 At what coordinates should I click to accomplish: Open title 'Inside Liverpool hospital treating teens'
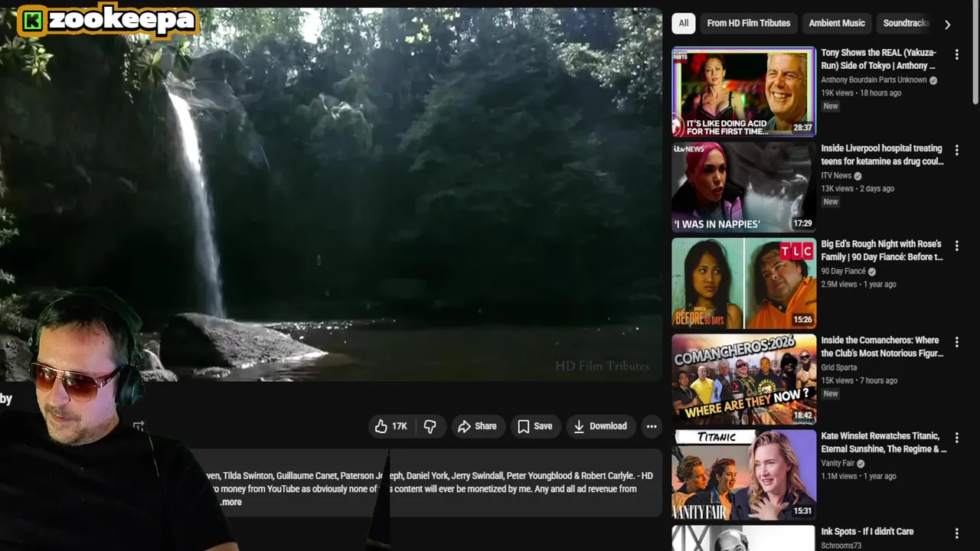(882, 155)
